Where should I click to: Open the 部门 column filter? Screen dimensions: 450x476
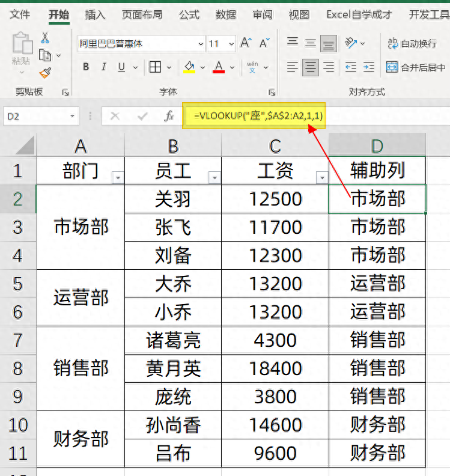pos(118,177)
